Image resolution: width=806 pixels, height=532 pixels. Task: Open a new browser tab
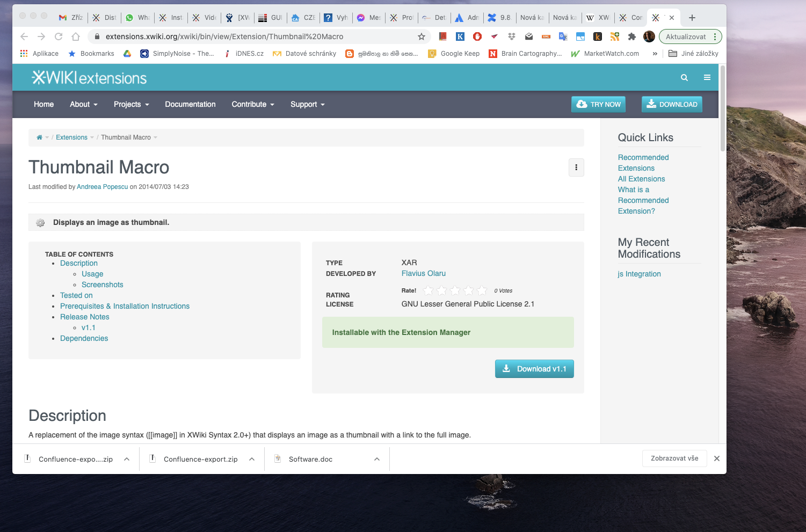[692, 18]
